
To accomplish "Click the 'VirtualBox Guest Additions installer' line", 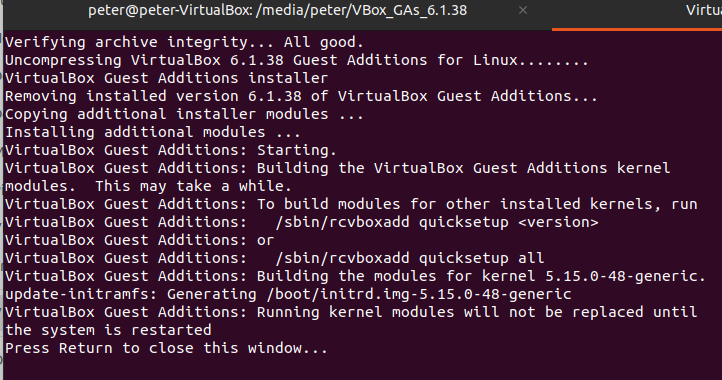I will (x=166, y=78).
